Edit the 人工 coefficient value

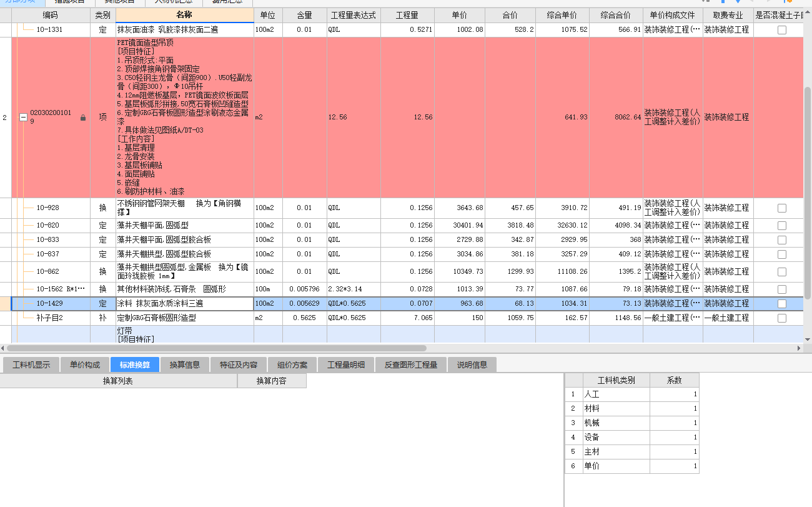point(674,394)
